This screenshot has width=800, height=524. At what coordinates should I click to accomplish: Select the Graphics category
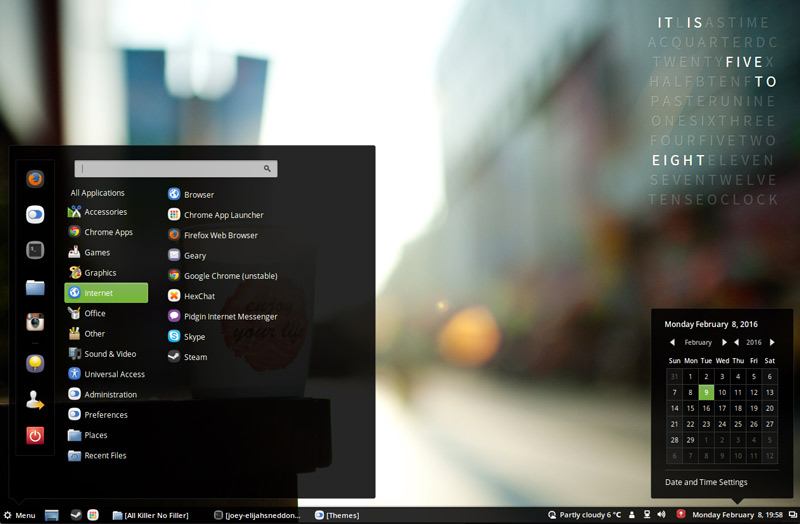99,273
